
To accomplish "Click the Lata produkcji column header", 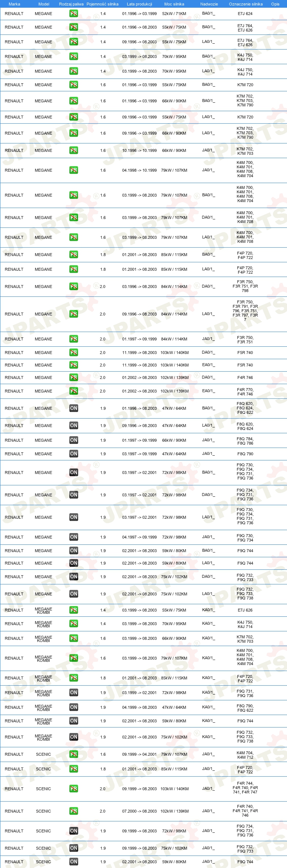I will click(x=139, y=4).
